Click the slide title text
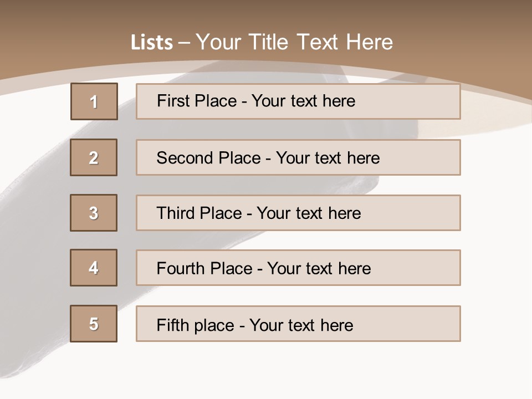532x399 pixels. (262, 42)
